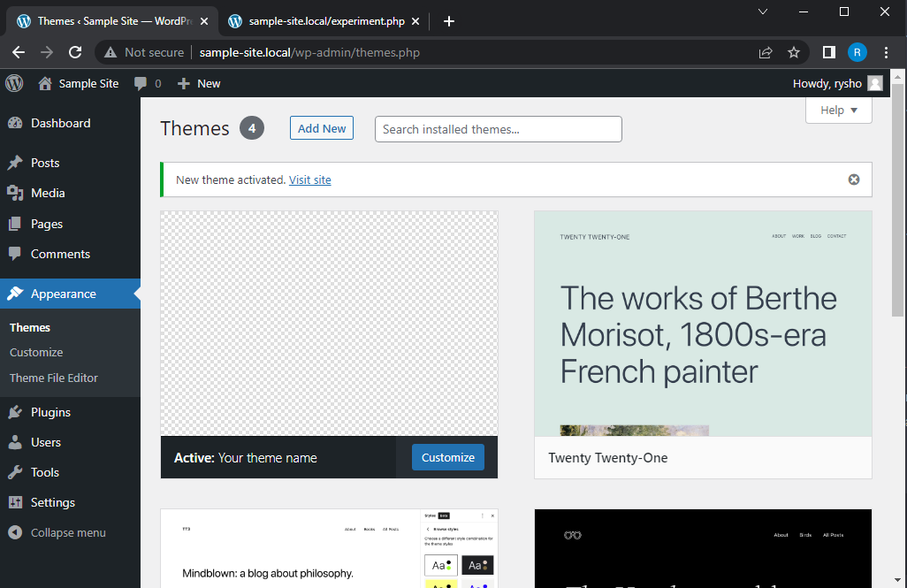Click the Settings sliders icon
Image resolution: width=907 pixels, height=588 pixels.
coord(15,502)
